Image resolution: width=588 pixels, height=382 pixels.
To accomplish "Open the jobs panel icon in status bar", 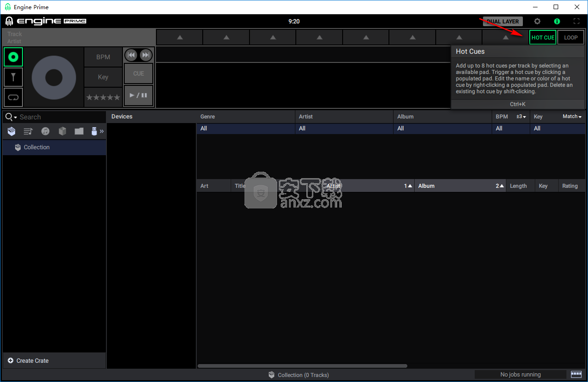I will (576, 375).
